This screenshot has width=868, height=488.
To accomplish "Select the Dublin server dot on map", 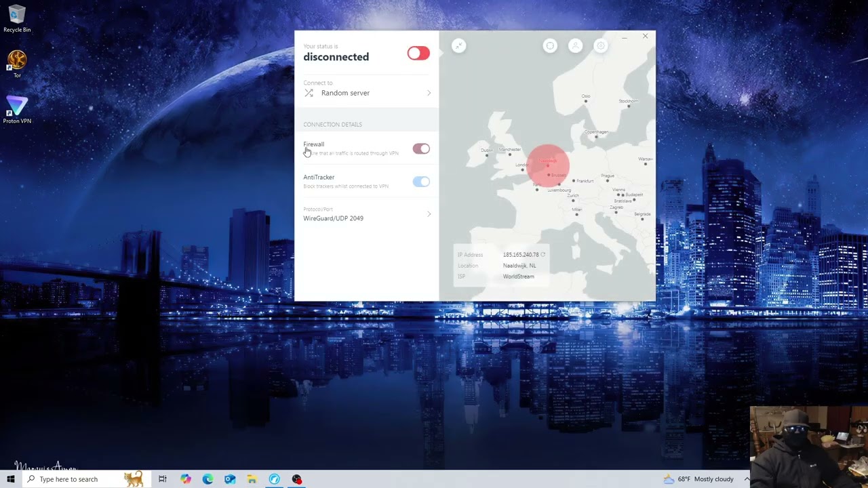I will point(487,155).
